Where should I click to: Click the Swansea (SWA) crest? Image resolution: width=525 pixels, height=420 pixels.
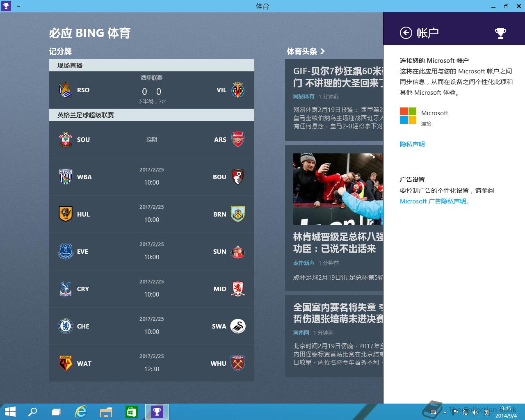coord(238,326)
